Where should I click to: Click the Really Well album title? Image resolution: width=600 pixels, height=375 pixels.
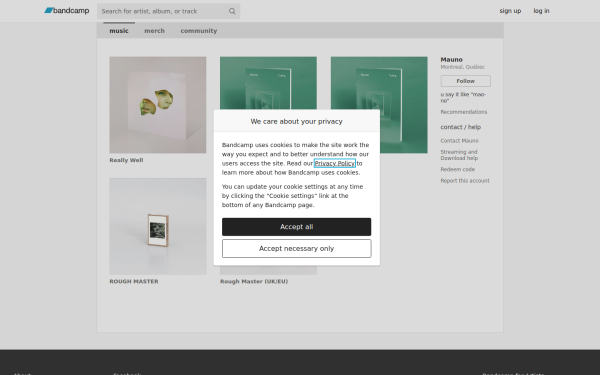click(126, 160)
